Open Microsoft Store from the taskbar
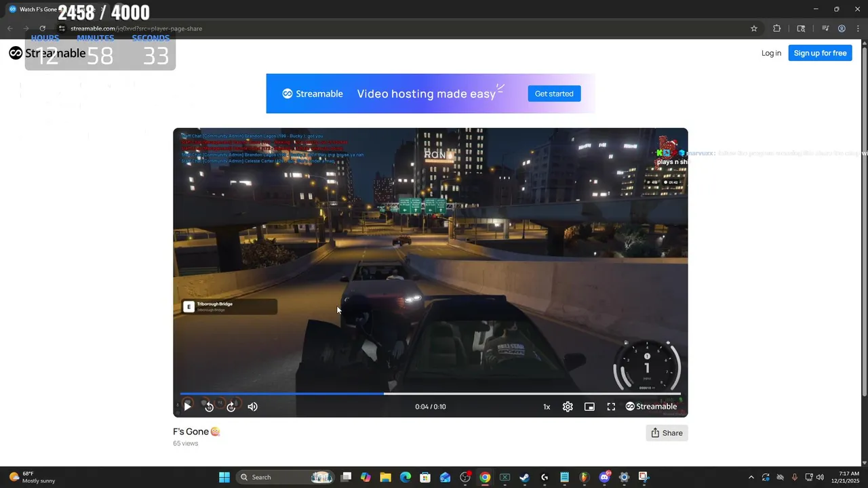868x488 pixels. pos(425,477)
